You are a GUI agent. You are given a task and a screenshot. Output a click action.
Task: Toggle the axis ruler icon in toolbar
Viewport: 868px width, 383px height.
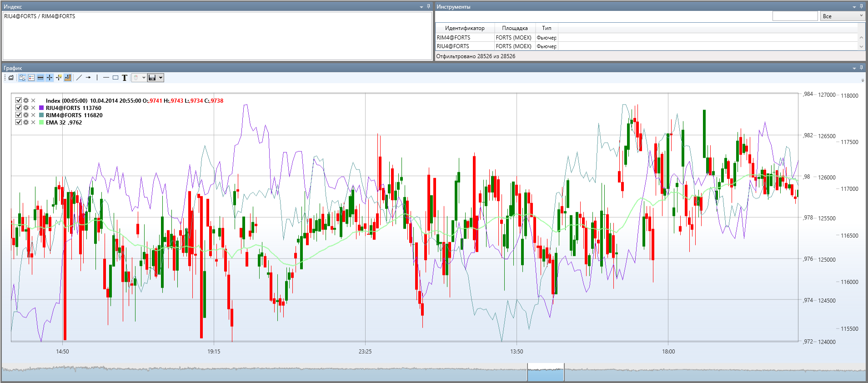pos(68,78)
